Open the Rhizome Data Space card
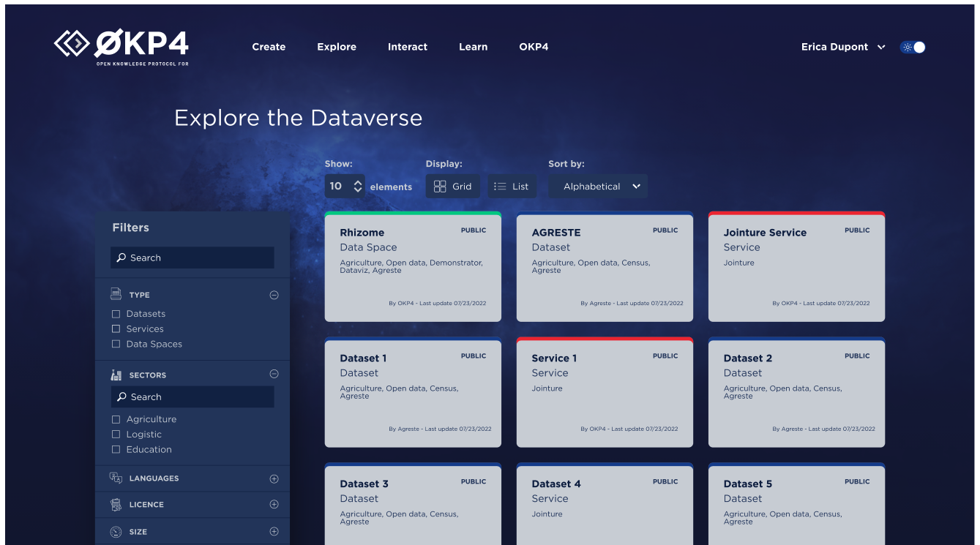The image size is (980, 545). coord(412,266)
